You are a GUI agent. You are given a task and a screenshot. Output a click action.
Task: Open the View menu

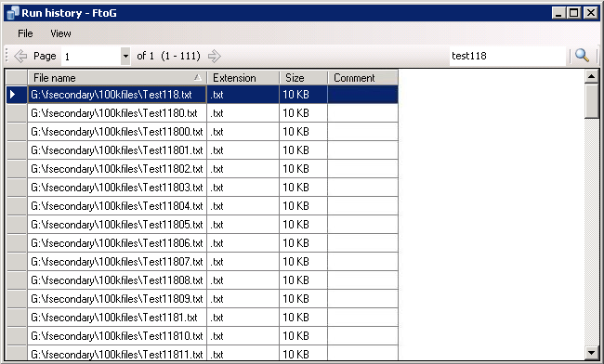tap(60, 33)
